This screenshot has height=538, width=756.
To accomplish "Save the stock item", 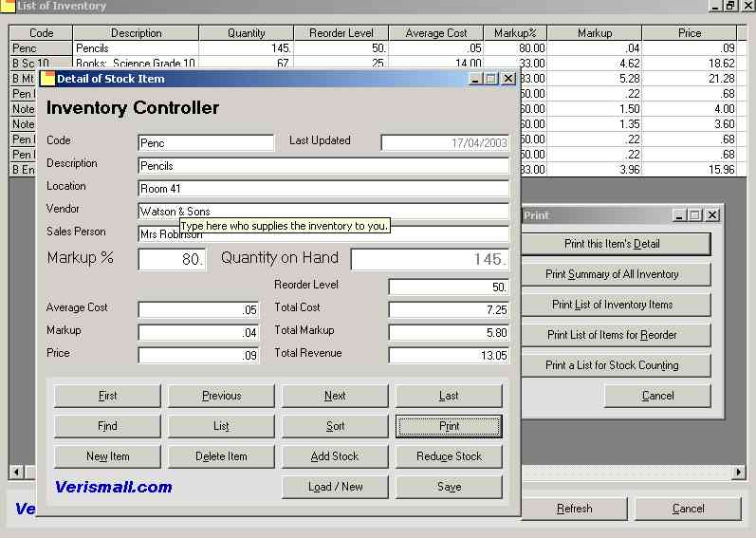I will [x=449, y=487].
